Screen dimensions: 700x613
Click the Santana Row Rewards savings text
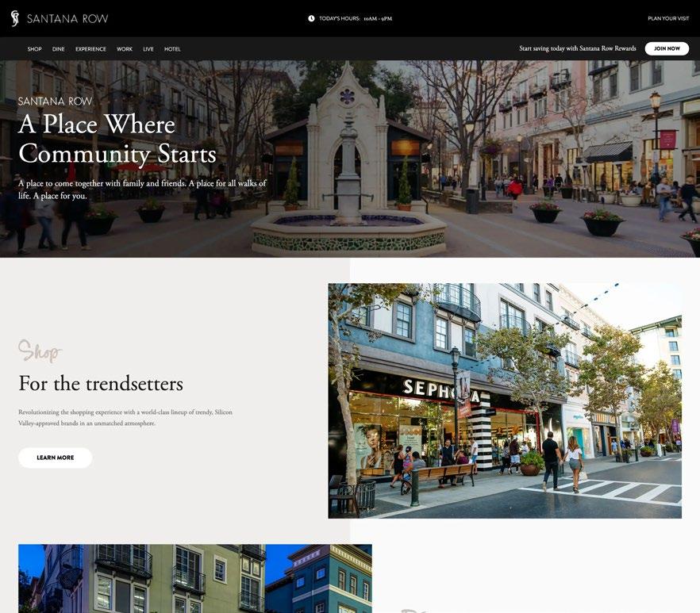coord(578,48)
